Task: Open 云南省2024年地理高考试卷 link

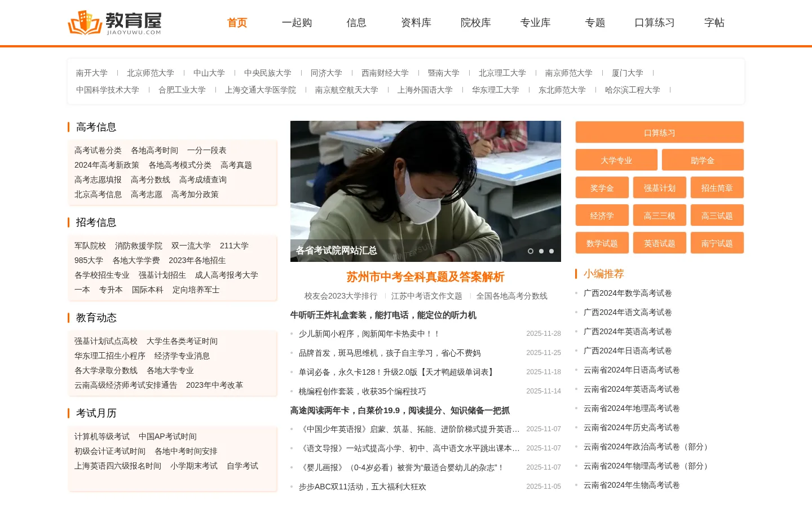Action: 632,409
